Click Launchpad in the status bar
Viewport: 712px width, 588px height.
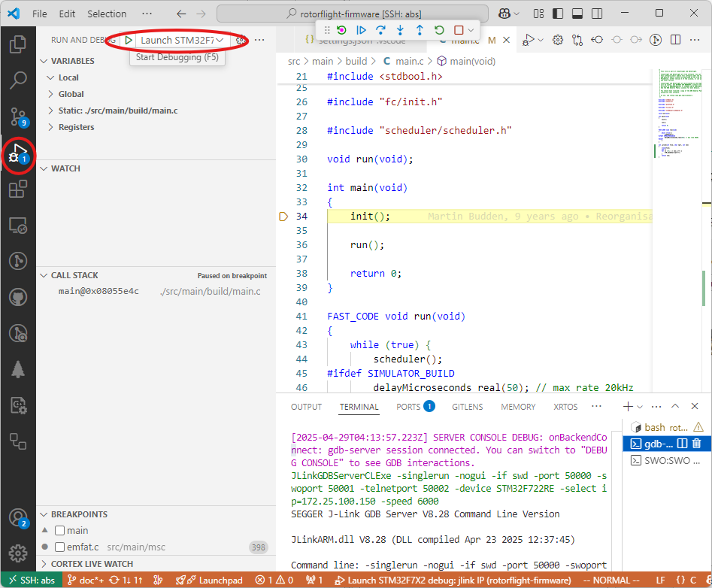click(x=209, y=580)
